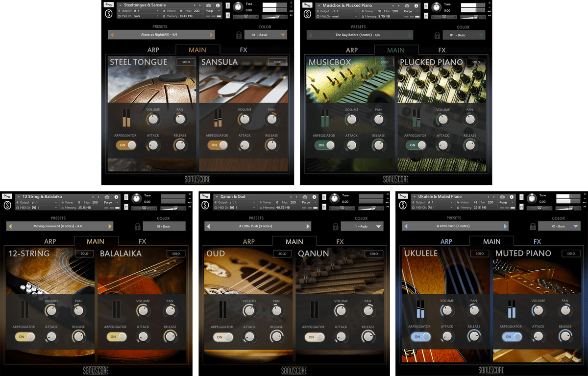Open wrench icon in Ukulele & Muted Piano window

(x=402, y=196)
